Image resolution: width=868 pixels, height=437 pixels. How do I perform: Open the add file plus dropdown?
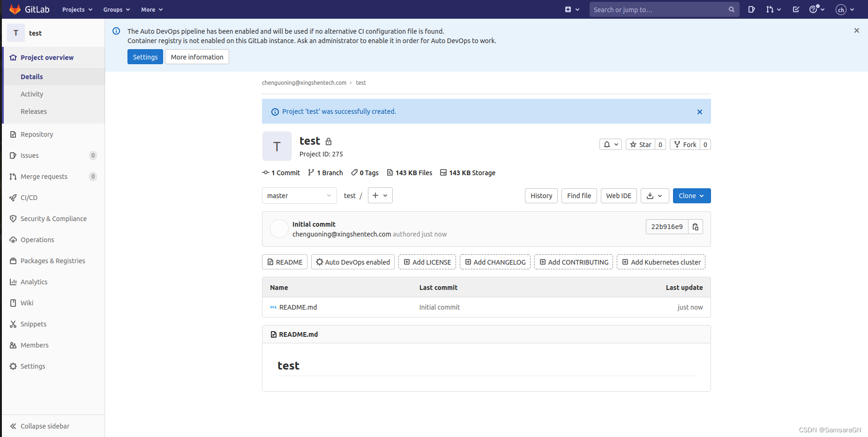point(380,195)
